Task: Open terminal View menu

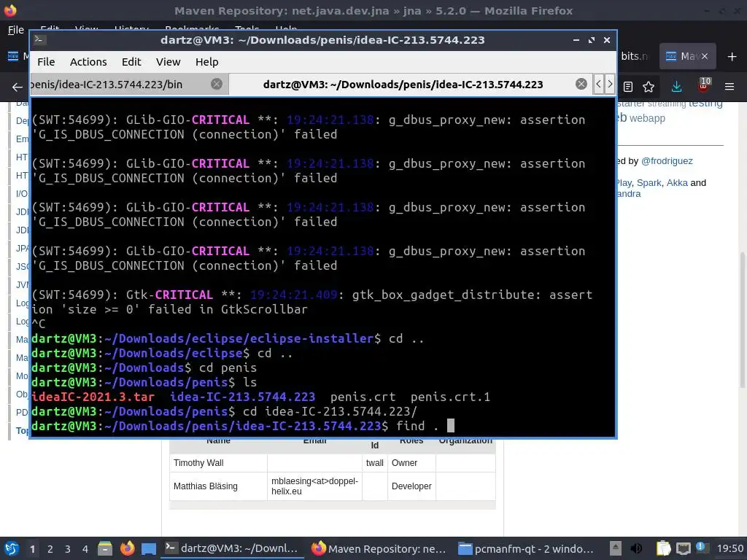Action: pyautogui.click(x=169, y=62)
